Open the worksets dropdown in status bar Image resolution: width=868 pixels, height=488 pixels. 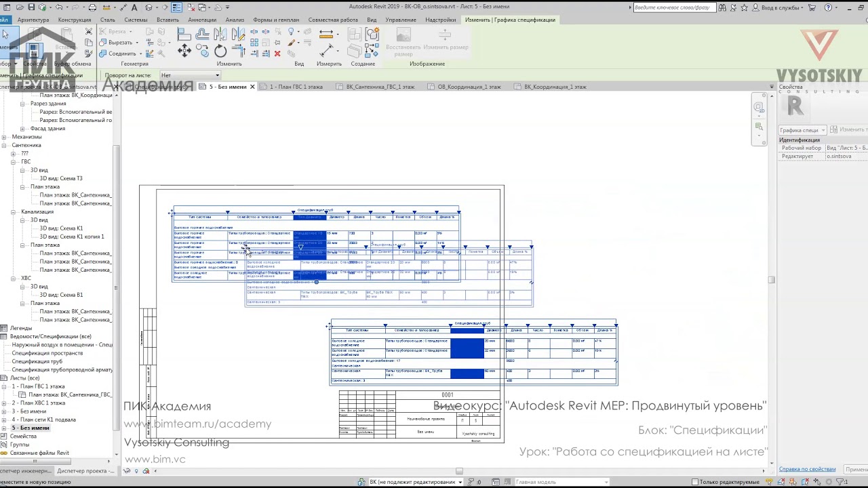[416, 482]
